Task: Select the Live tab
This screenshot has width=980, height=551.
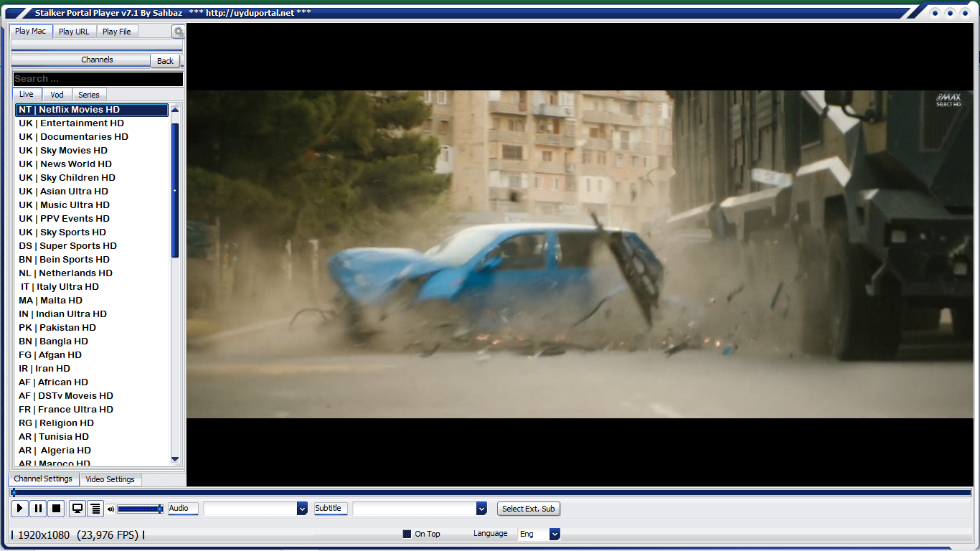Action: (x=27, y=94)
